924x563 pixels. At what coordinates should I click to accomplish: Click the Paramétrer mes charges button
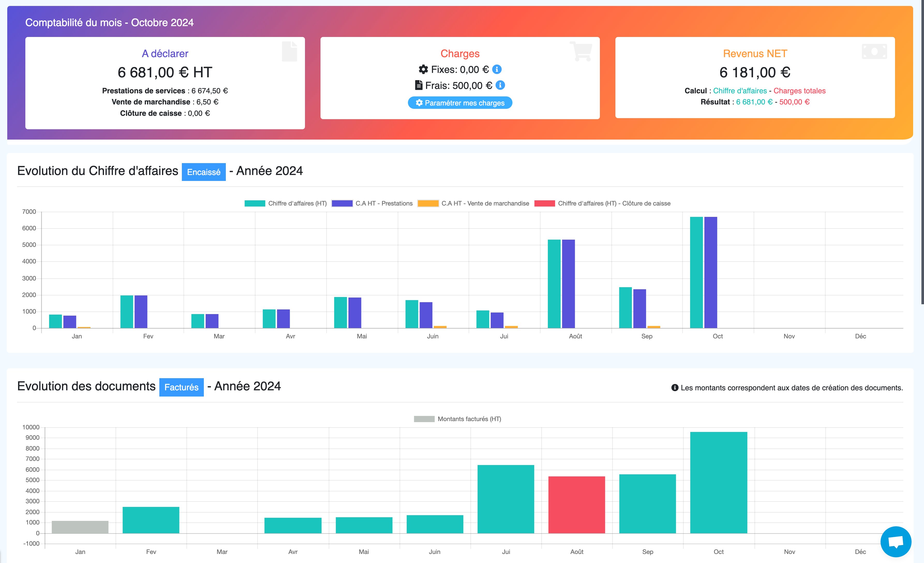click(x=460, y=103)
